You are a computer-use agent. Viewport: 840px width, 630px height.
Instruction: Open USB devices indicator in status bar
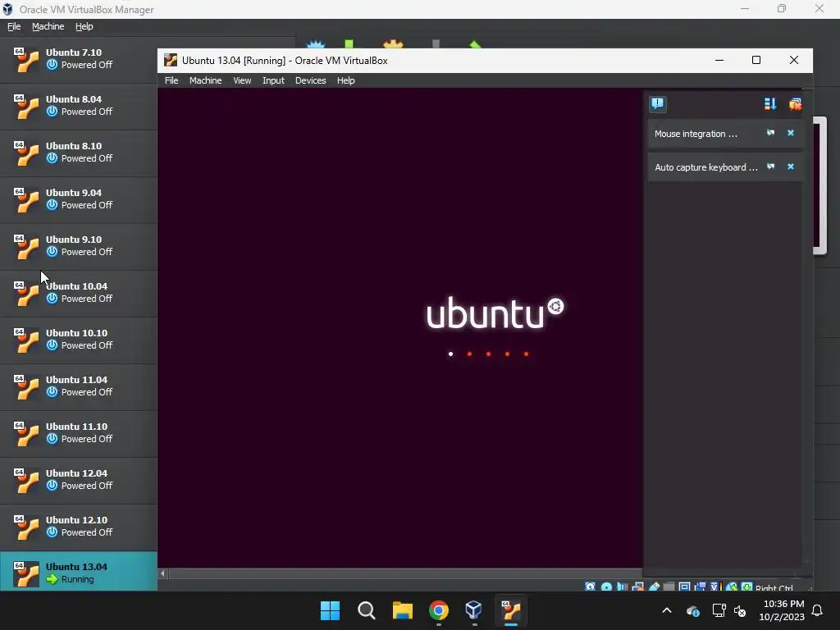pos(654,587)
